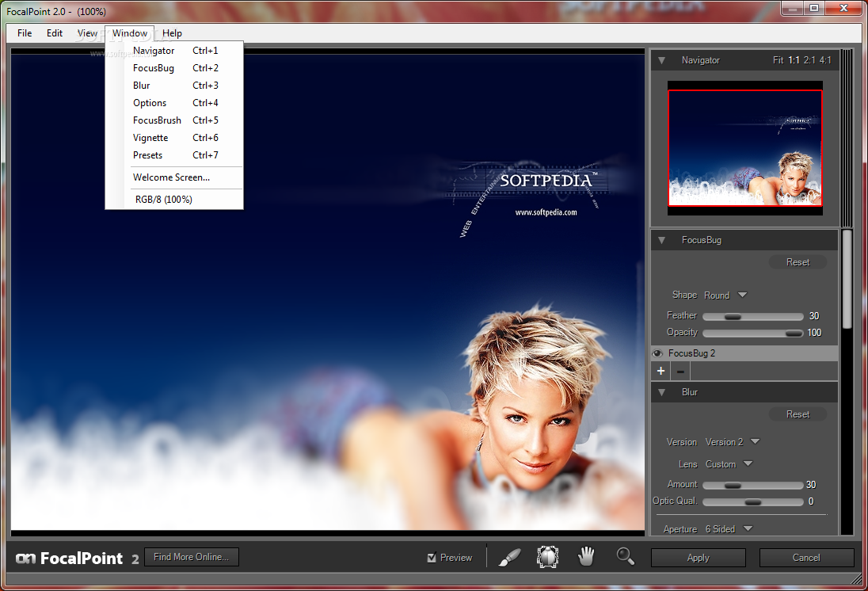Viewport: 868px width, 591px height.
Task: Collapse the Navigator panel
Action: (x=661, y=60)
